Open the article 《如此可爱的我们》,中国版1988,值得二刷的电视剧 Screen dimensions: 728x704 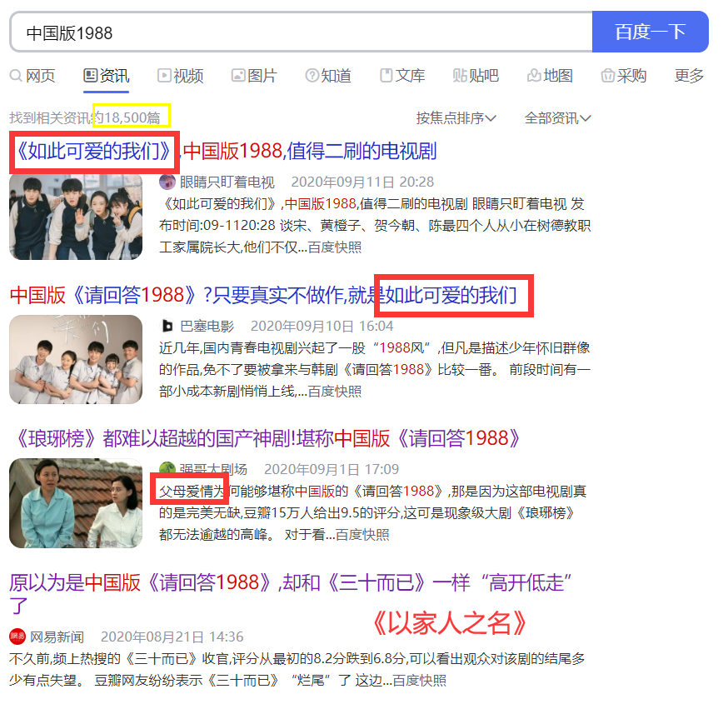click(x=223, y=151)
